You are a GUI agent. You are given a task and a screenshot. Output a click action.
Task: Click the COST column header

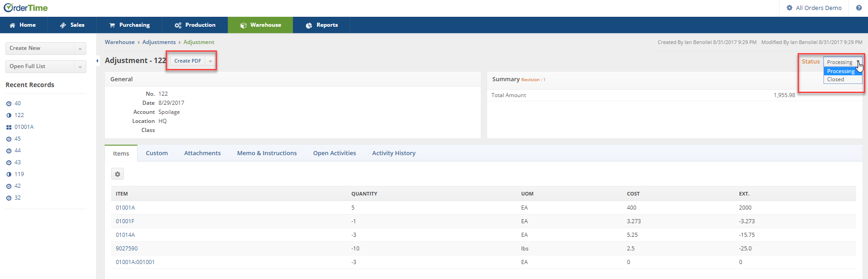click(633, 194)
